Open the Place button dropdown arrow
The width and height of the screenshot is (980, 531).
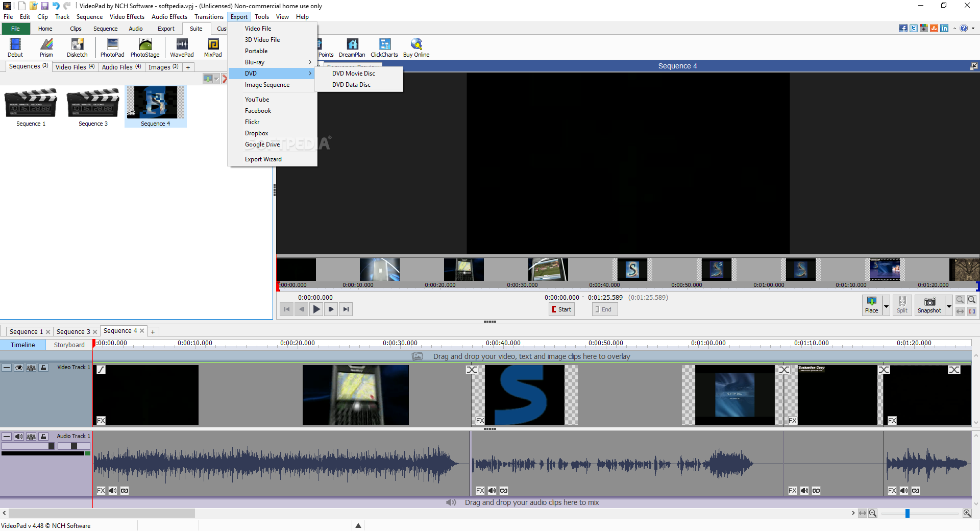886,306
